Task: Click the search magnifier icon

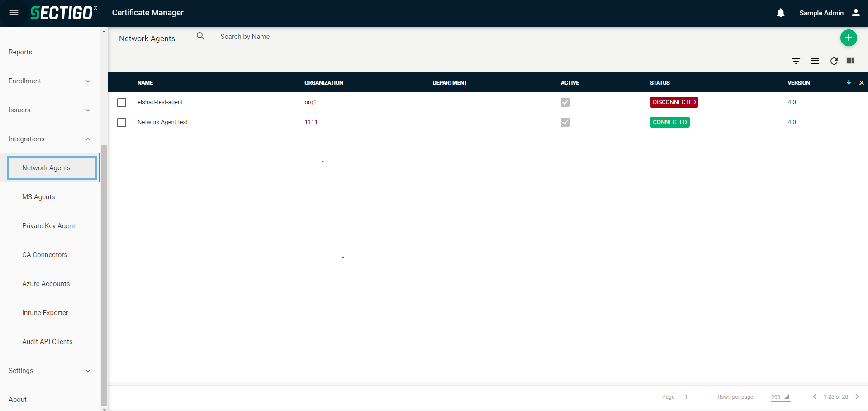Action: click(x=201, y=36)
